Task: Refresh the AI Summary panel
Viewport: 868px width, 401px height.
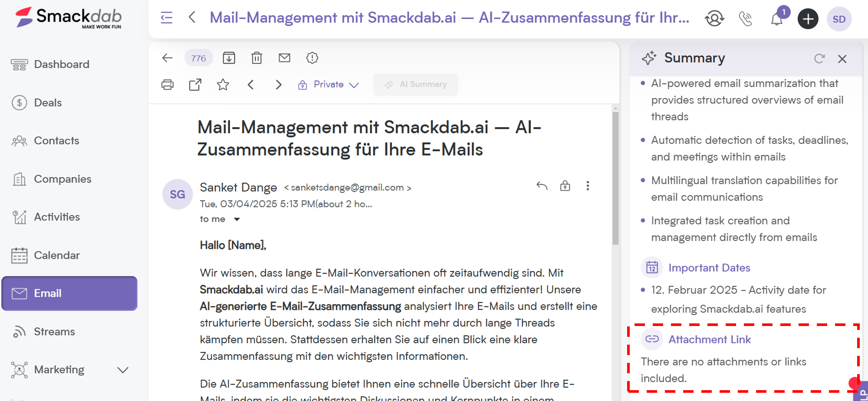Action: (x=819, y=59)
